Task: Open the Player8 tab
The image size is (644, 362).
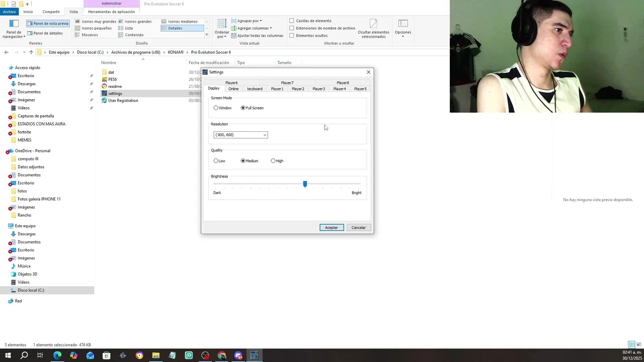Action: (x=343, y=83)
